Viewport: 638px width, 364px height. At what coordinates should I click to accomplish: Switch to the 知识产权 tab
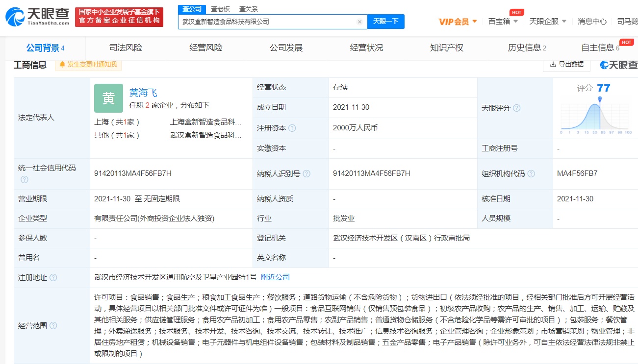pyautogui.click(x=447, y=48)
